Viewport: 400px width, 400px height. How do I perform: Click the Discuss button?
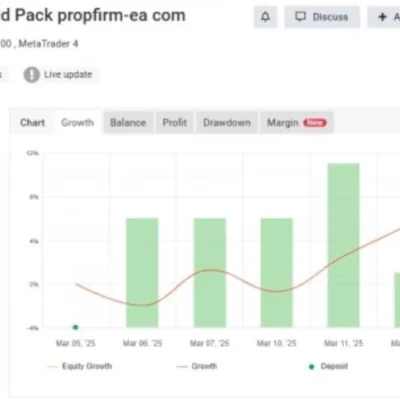pyautogui.click(x=322, y=17)
